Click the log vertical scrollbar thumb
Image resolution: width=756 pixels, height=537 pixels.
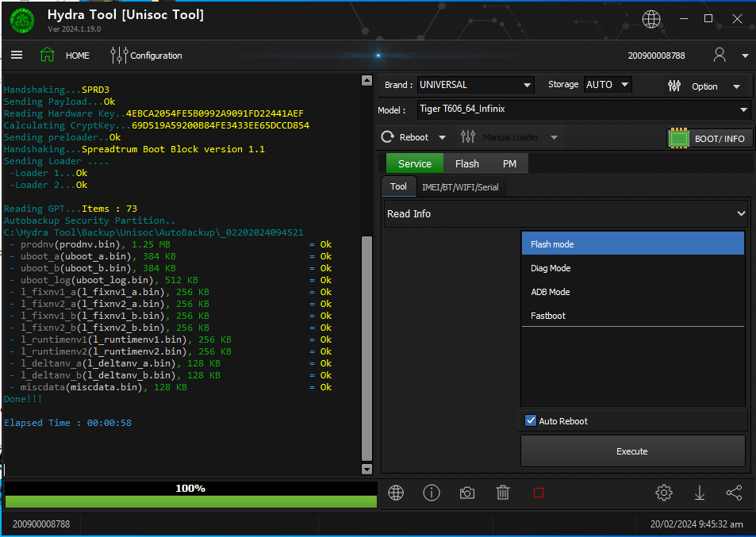click(x=367, y=348)
